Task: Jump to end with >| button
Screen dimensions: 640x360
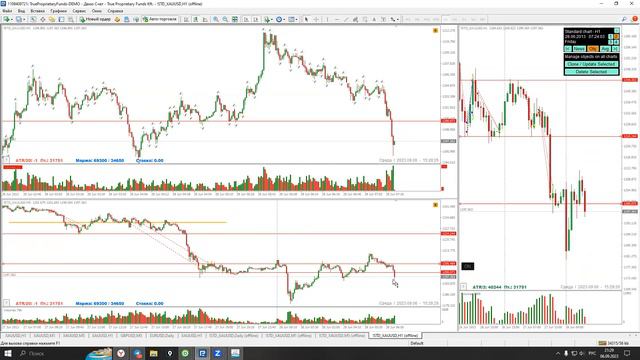Action: point(616,49)
